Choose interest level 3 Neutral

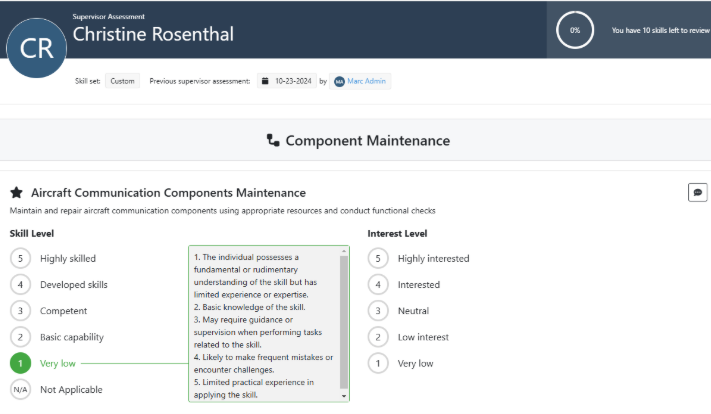click(x=377, y=311)
